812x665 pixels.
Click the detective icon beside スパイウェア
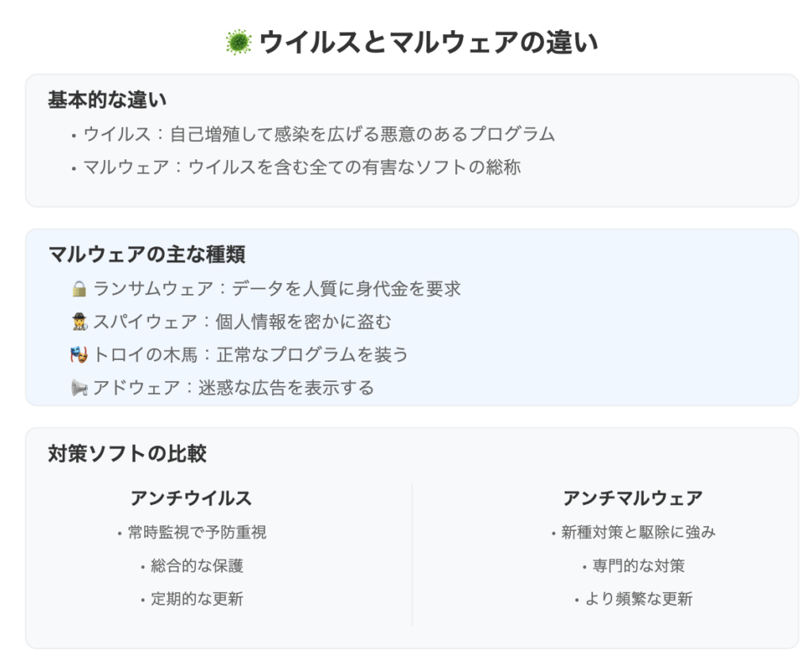coord(79,322)
